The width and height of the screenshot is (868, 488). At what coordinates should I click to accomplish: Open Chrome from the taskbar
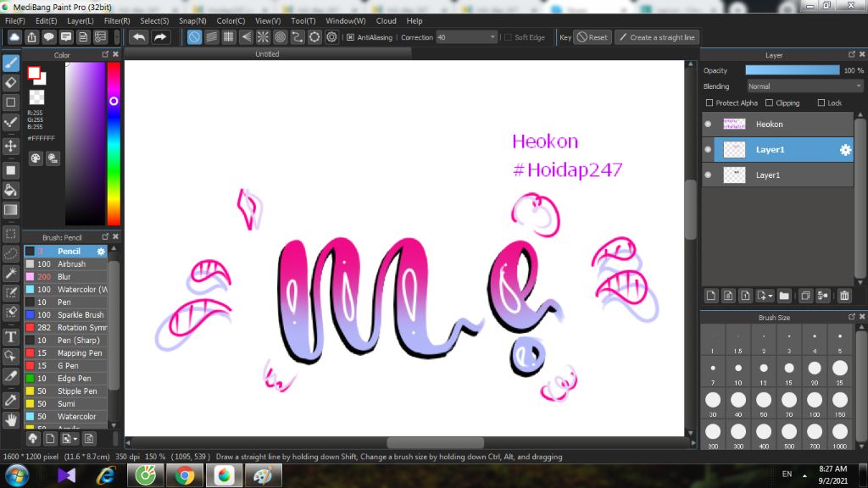coord(185,475)
